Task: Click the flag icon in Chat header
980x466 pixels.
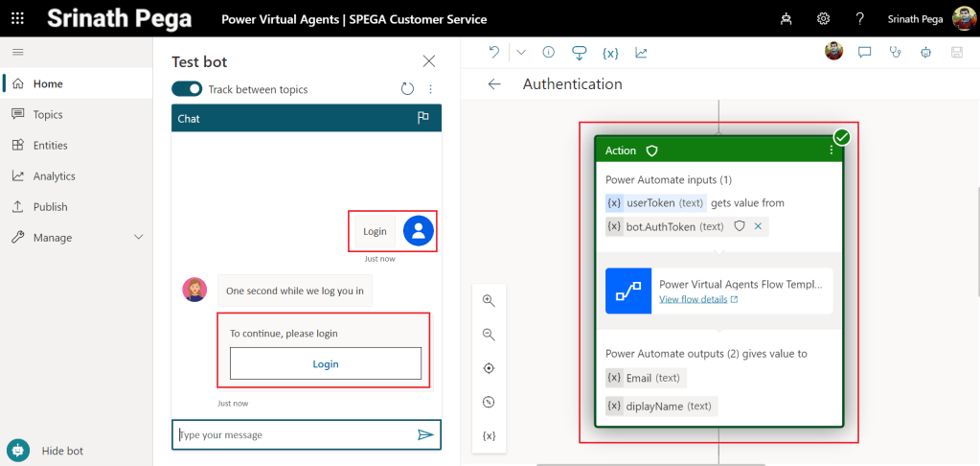Action: coord(422,119)
